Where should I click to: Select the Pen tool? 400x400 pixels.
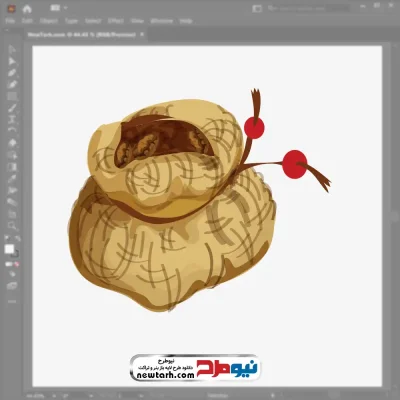point(12,73)
